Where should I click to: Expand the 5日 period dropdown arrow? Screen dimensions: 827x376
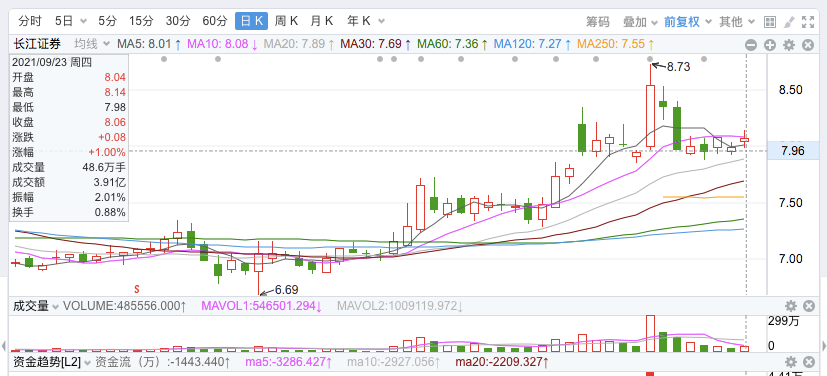pyautogui.click(x=83, y=22)
